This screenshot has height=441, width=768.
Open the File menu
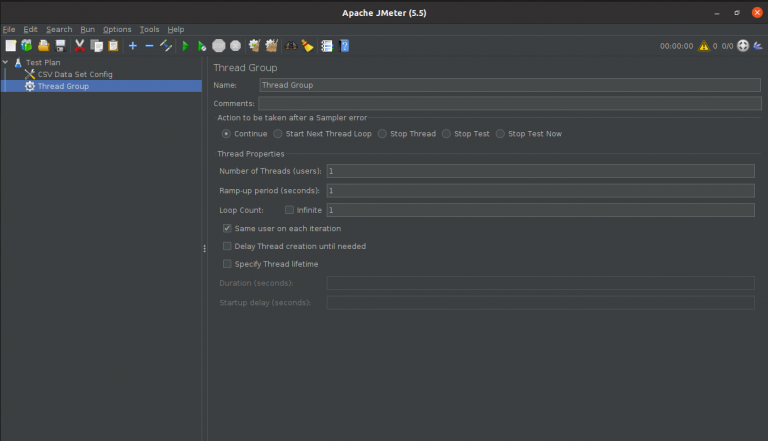click(9, 29)
